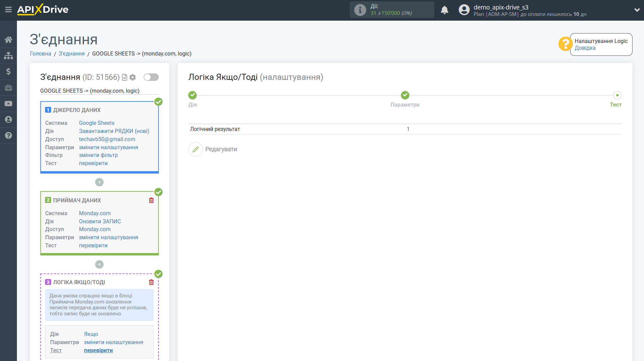Delete the Data Receiver block

click(x=151, y=200)
